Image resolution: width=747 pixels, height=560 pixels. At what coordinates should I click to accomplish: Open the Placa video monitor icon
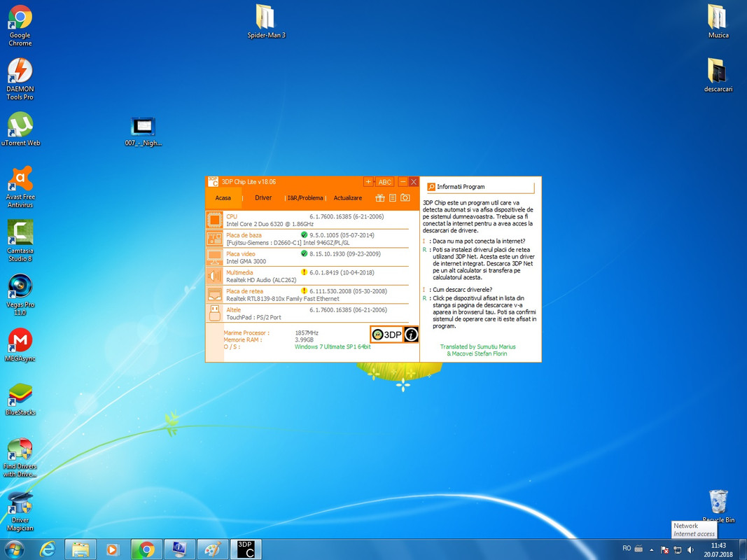214,257
